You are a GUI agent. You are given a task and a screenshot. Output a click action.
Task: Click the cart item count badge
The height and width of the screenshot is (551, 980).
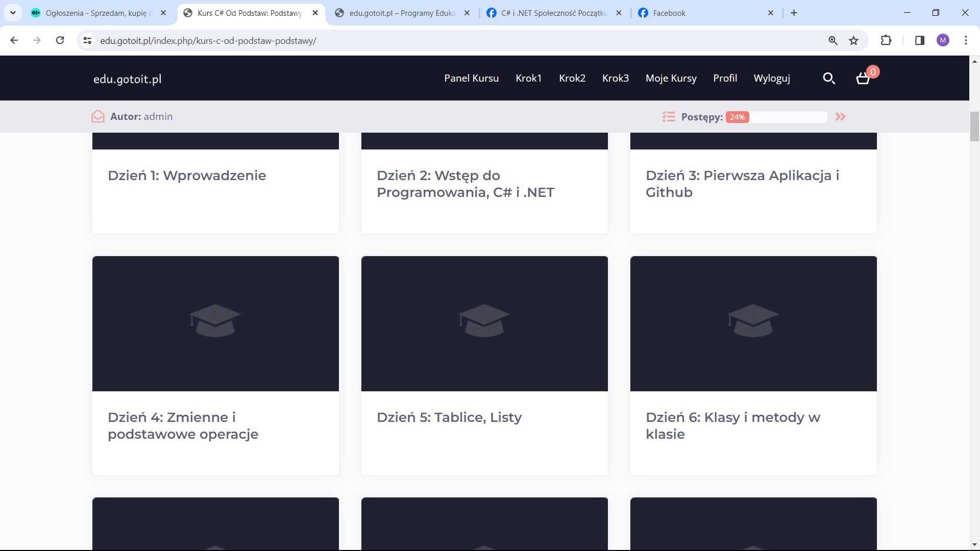point(873,72)
